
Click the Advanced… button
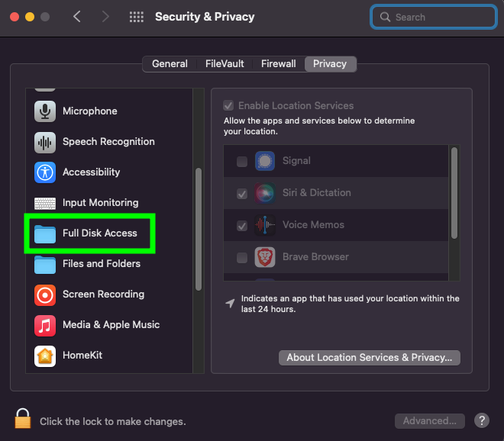coord(429,420)
